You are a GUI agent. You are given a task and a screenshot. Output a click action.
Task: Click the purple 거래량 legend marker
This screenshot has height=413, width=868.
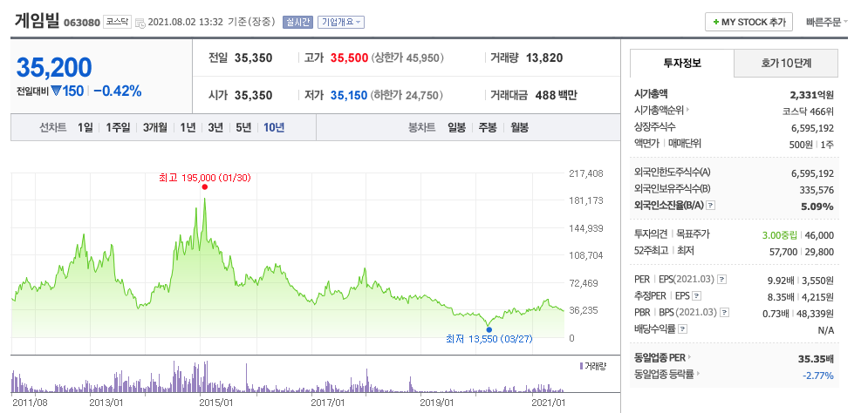tap(581, 366)
